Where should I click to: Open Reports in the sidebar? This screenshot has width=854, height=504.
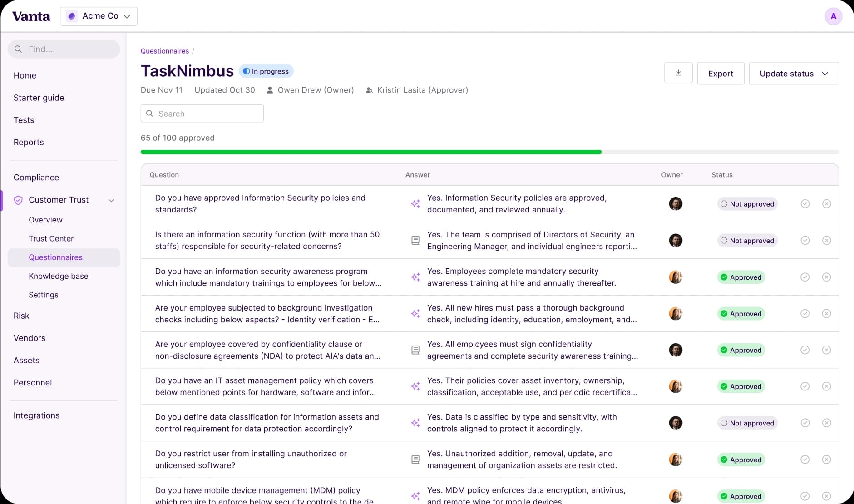(x=29, y=142)
